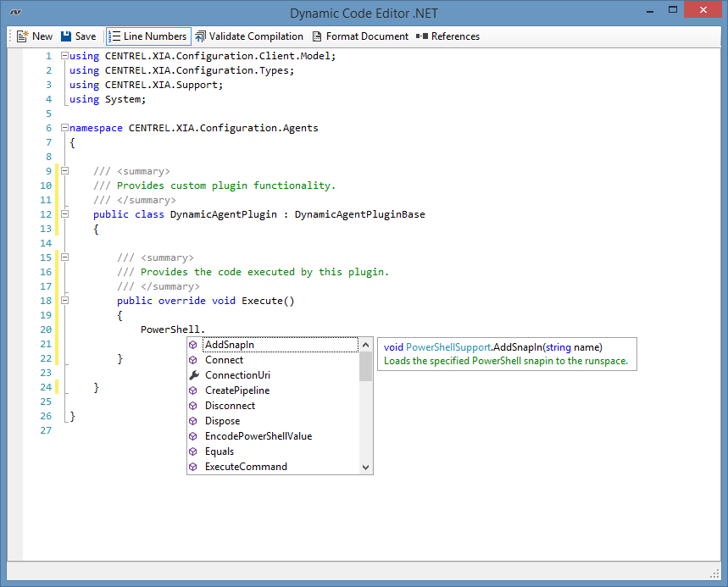Click after 'PowerShell.' on line 20
Image resolution: width=728 pixels, height=587 pixels.
[205, 329]
